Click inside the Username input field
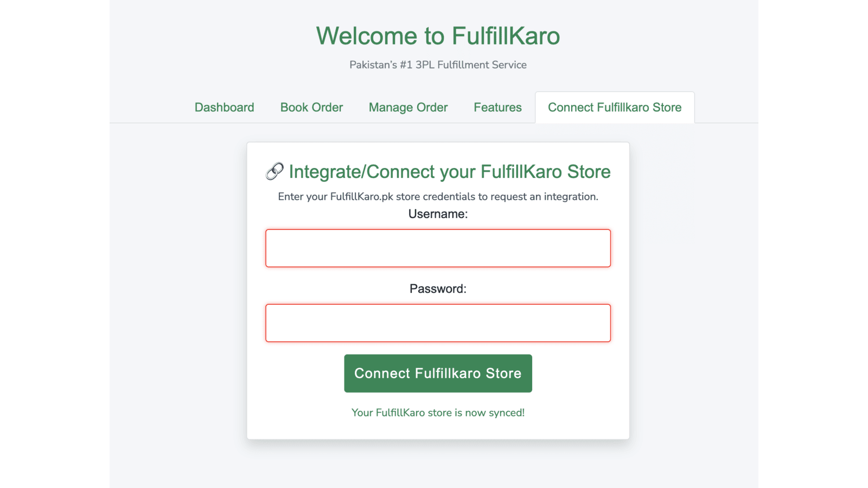 [438, 248]
